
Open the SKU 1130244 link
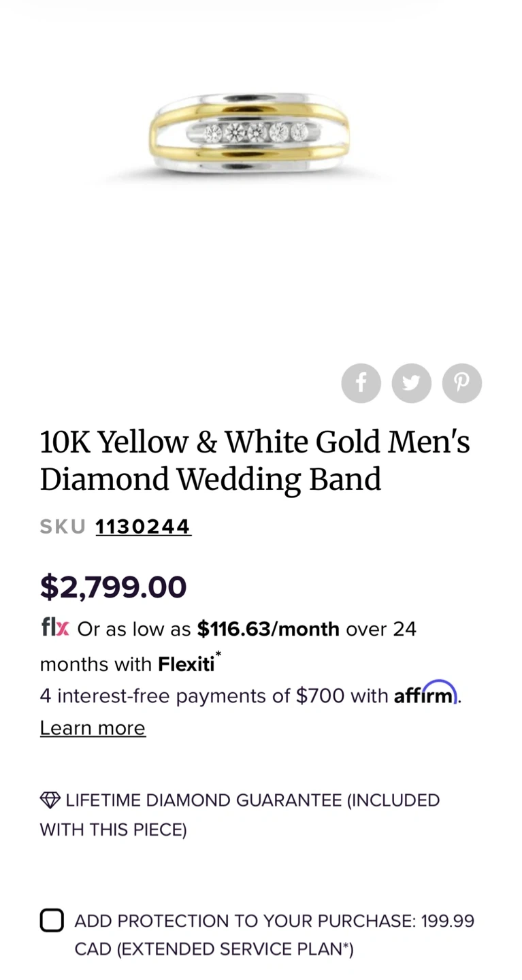click(143, 527)
